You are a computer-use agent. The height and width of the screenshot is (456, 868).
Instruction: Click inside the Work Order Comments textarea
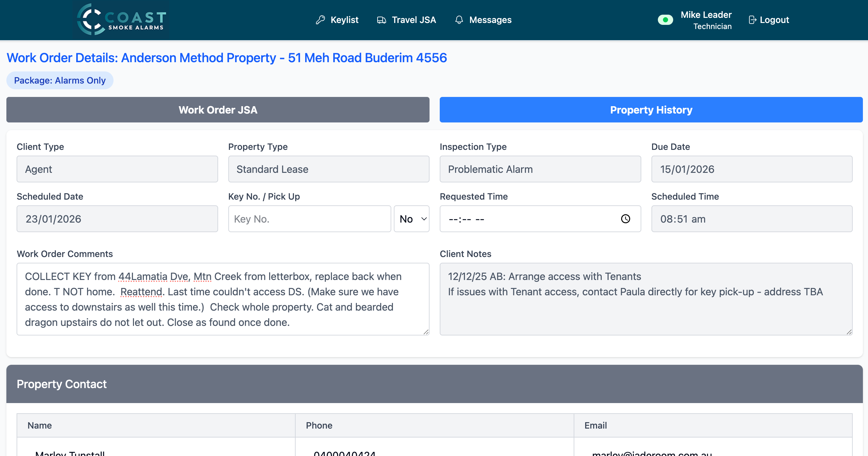click(x=222, y=299)
